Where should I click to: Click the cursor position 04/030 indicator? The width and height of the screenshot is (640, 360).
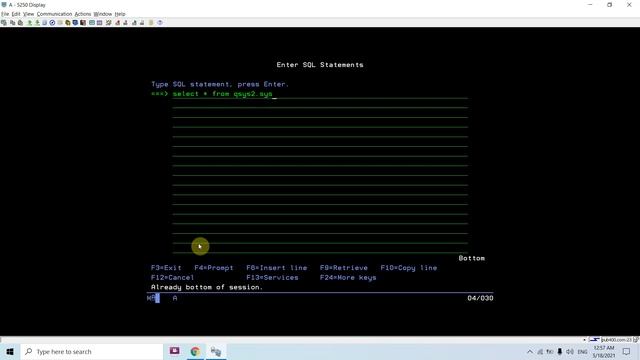(480, 298)
